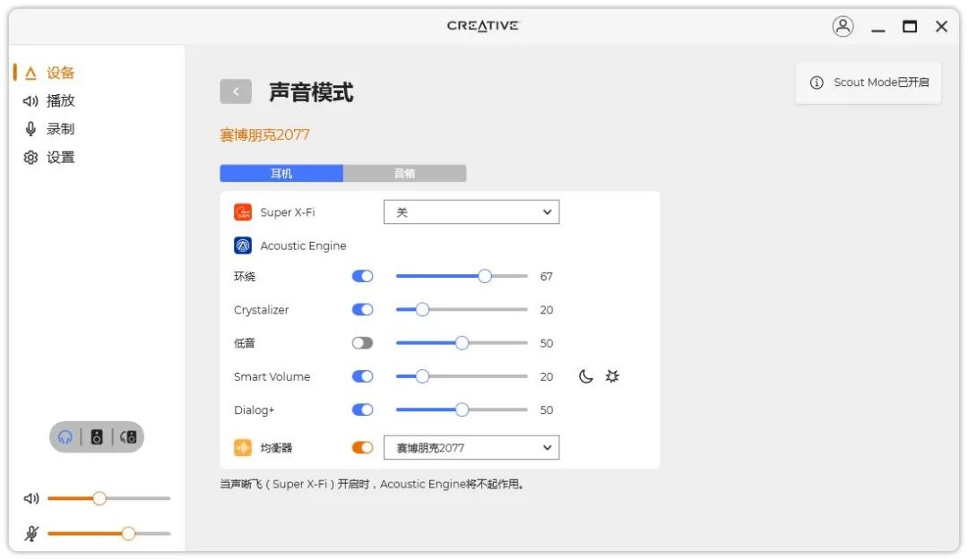
Task: Turn off the Smart Volume toggle
Action: 362,376
